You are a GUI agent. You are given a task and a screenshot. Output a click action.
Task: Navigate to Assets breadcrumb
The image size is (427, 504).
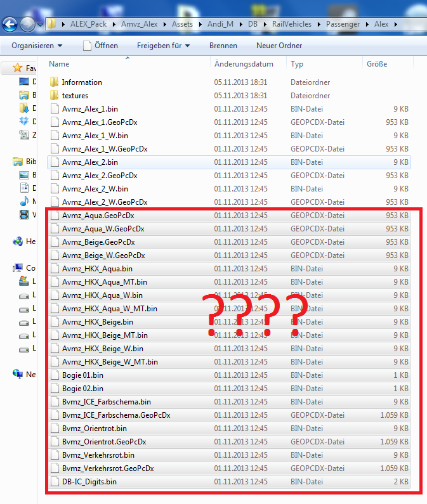coord(182,24)
